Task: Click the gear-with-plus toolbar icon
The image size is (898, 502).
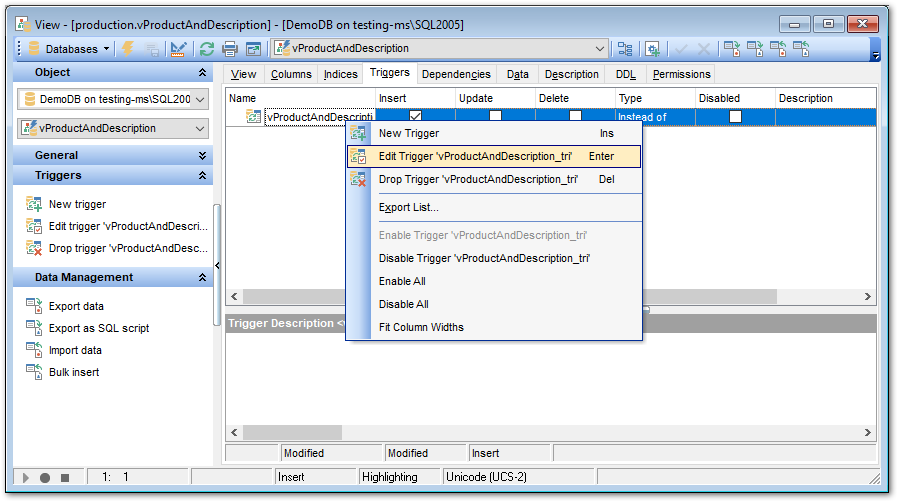Action: [x=652, y=49]
